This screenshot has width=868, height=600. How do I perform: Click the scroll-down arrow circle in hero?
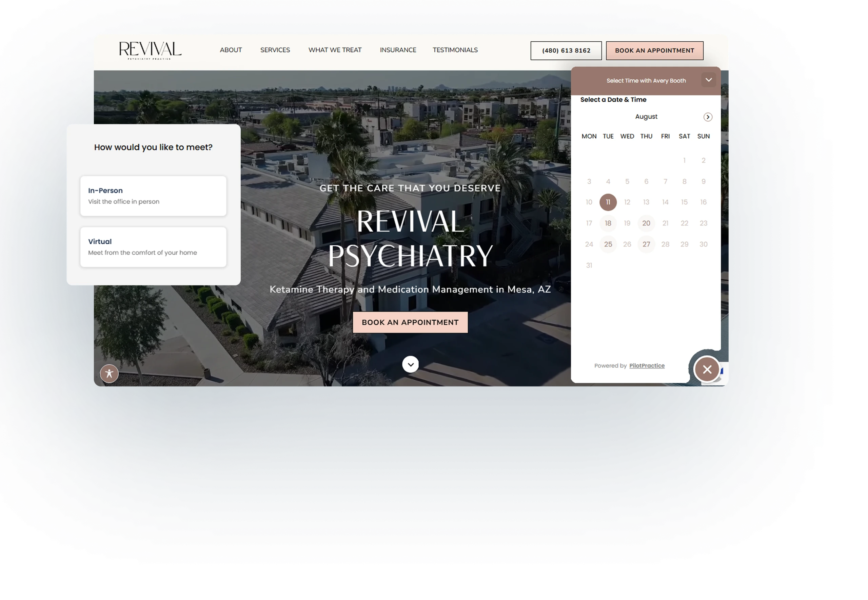(x=410, y=364)
